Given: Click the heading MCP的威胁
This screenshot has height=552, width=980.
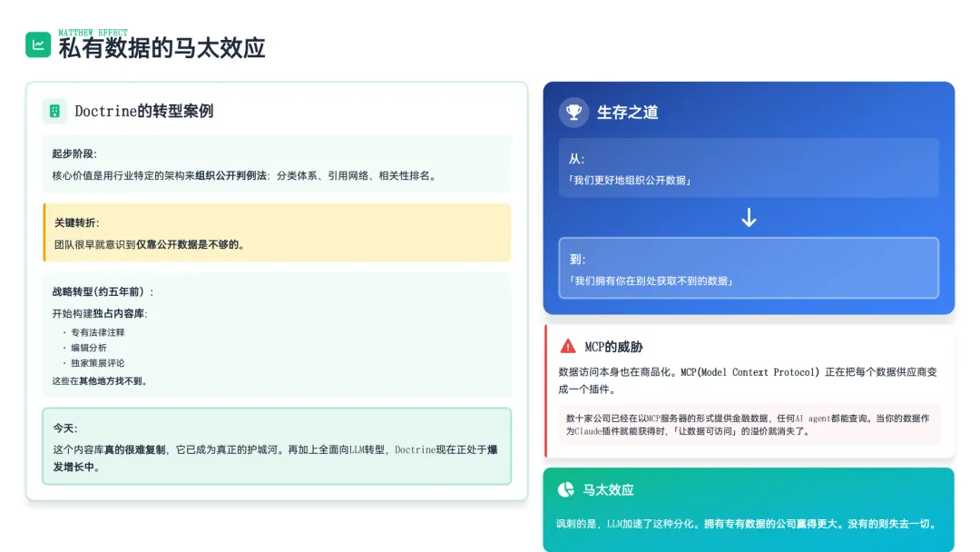Looking at the screenshot, I should [x=613, y=347].
